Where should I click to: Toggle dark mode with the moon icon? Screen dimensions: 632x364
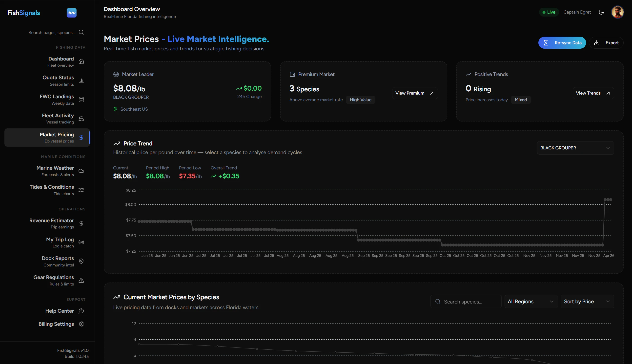602,12
